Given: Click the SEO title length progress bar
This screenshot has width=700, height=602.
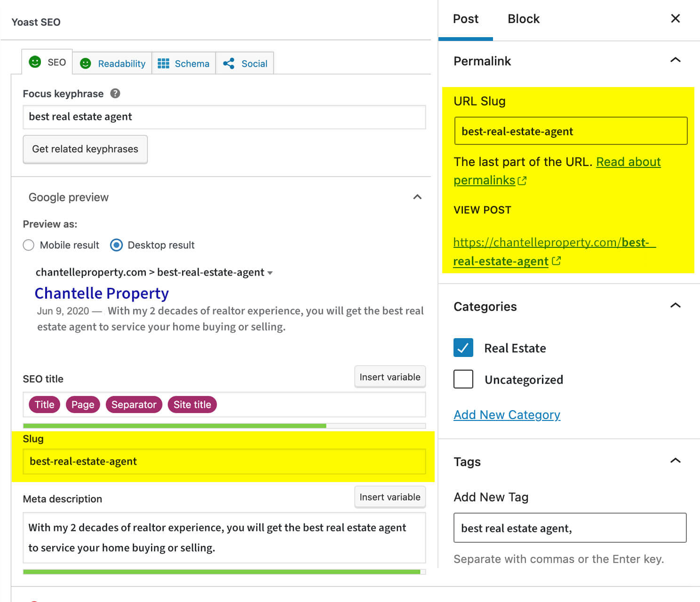Looking at the screenshot, I should [x=174, y=425].
